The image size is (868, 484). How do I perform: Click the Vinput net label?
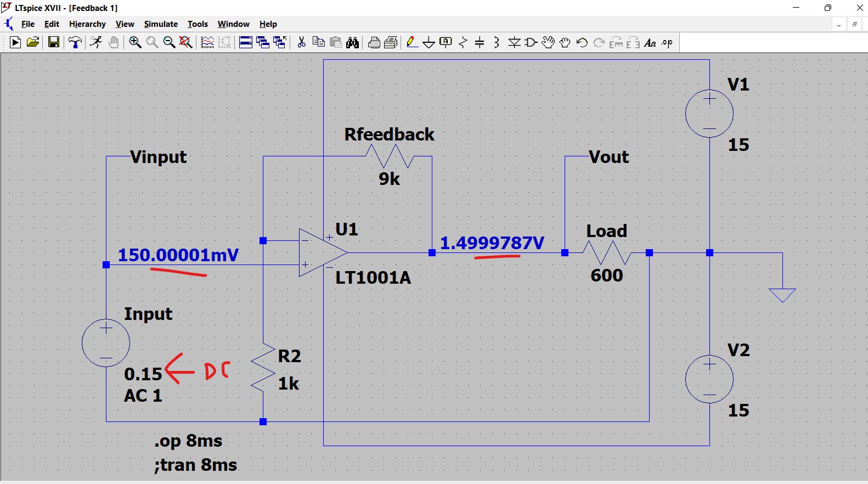pyautogui.click(x=158, y=157)
